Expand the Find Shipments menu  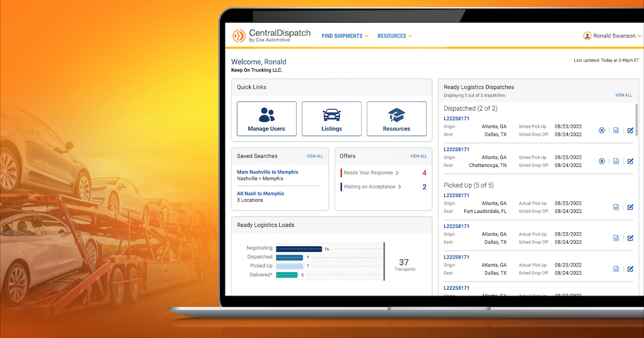[345, 36]
